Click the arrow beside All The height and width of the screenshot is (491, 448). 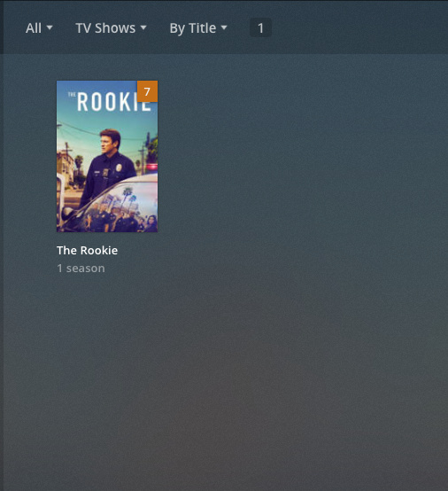[x=50, y=27]
